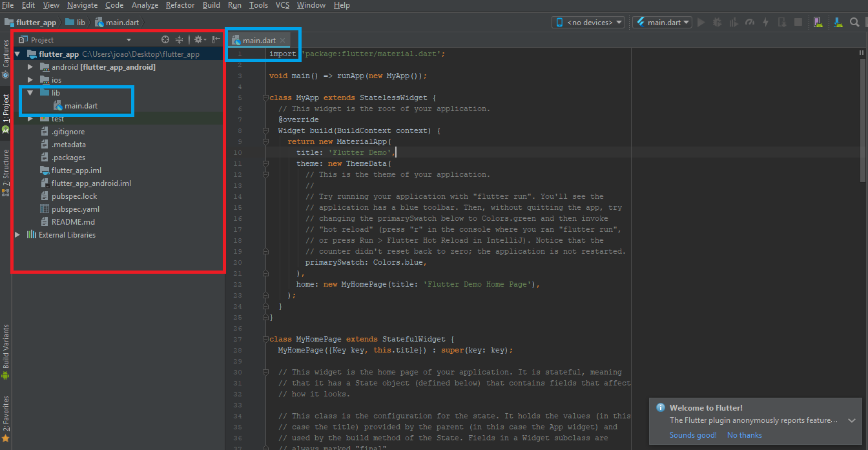Screen dimensions: 868x450
Task: Collapse the lib folder arrow
Action: point(30,93)
